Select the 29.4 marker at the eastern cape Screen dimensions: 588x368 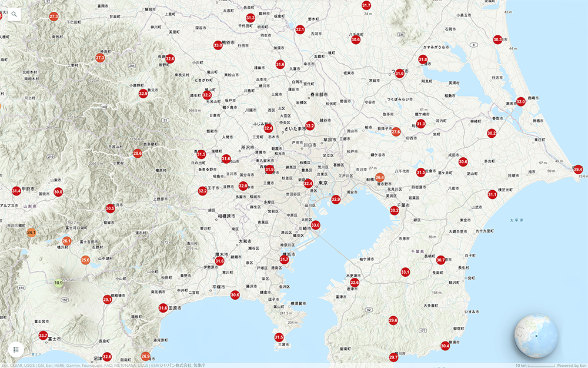(x=578, y=169)
